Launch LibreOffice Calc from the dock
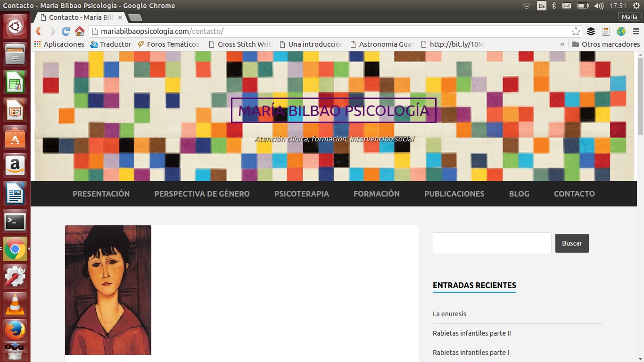644x362 pixels. [15, 82]
